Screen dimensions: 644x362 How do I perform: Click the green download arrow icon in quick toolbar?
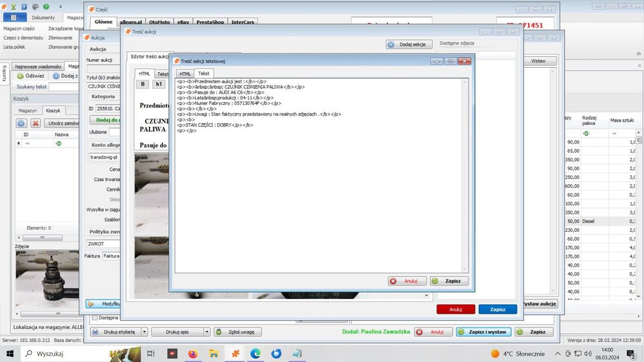[13, 6]
